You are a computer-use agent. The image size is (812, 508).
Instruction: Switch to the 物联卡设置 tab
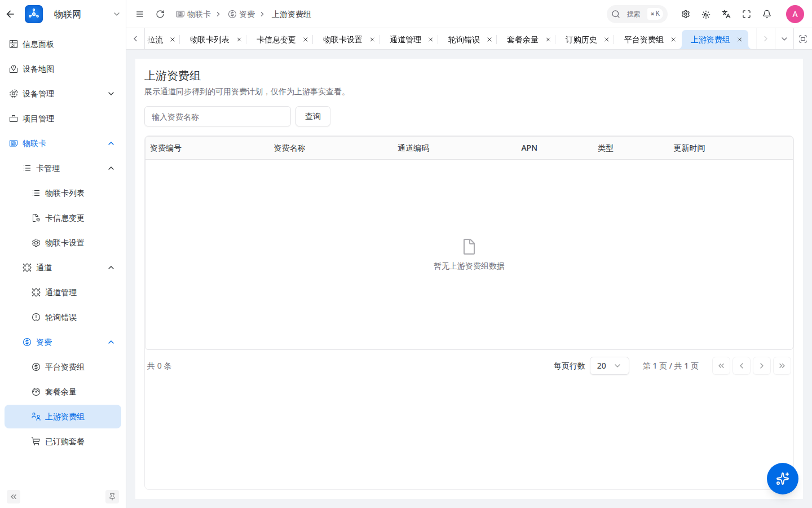[343, 40]
